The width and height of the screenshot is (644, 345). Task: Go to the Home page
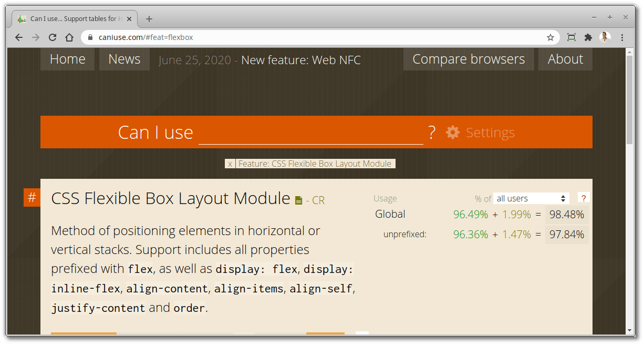pyautogui.click(x=67, y=59)
